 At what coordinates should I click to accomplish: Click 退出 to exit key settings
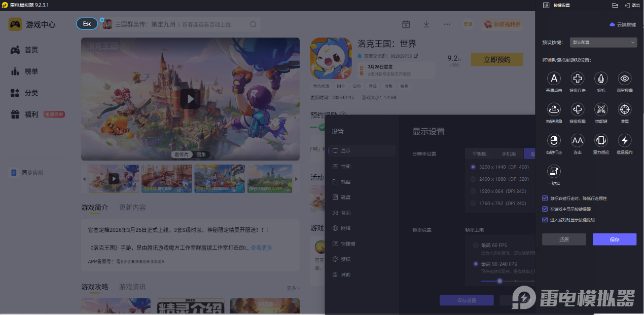tap(632, 5)
